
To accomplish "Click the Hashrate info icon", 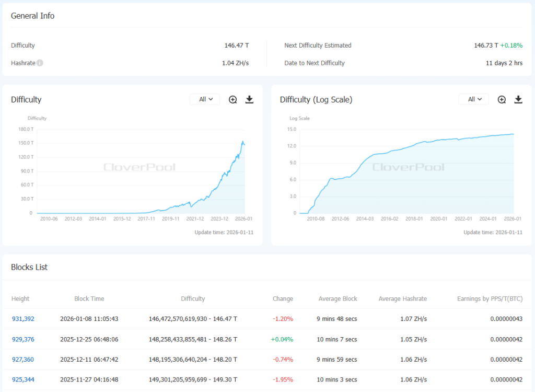I will tap(40, 63).
